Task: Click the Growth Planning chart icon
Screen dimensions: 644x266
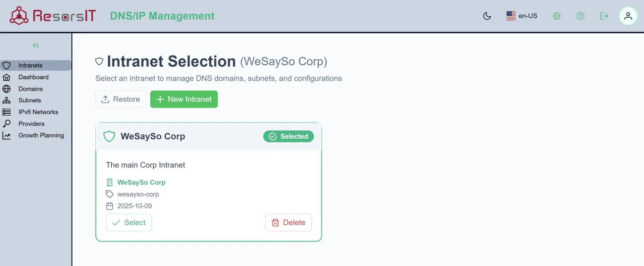Action: click(x=6, y=135)
